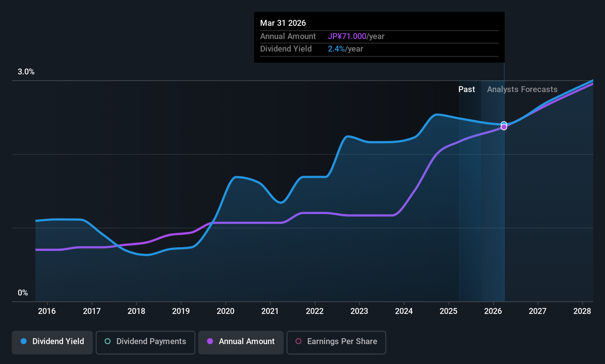Click the Mar 31 2026 tooltip date
This screenshot has width=605, height=364.
click(x=283, y=23)
